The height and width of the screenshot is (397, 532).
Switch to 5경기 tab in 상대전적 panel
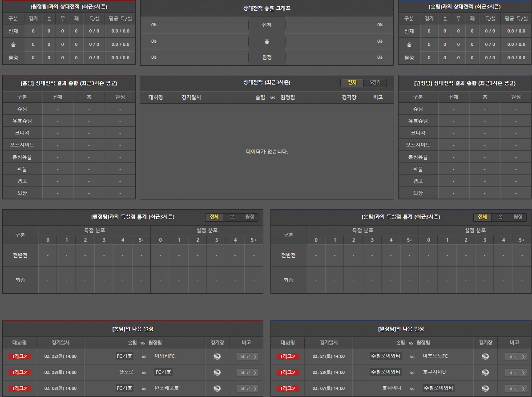pos(375,83)
